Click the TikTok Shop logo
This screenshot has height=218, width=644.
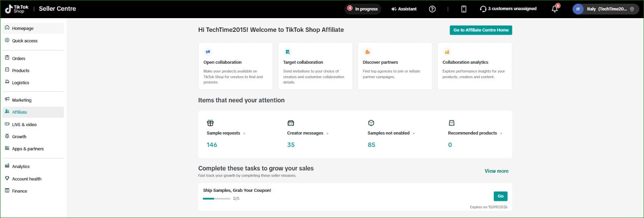17,9
